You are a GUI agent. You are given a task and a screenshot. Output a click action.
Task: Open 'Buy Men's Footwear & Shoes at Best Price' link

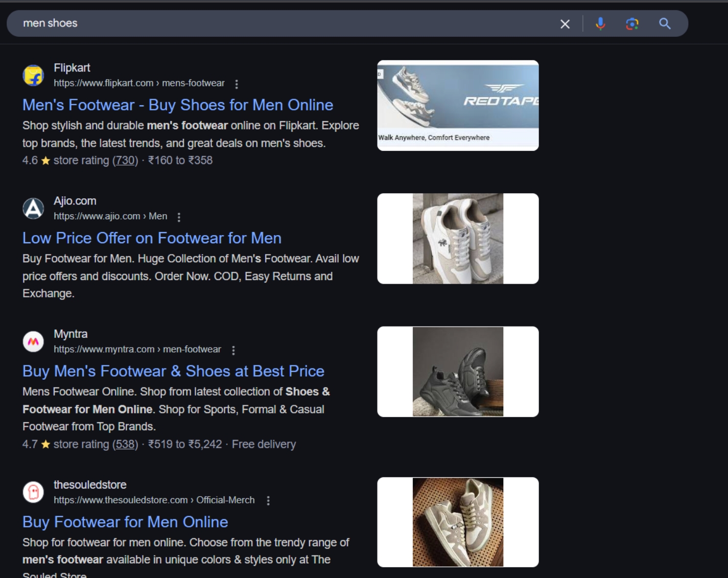pyautogui.click(x=173, y=371)
